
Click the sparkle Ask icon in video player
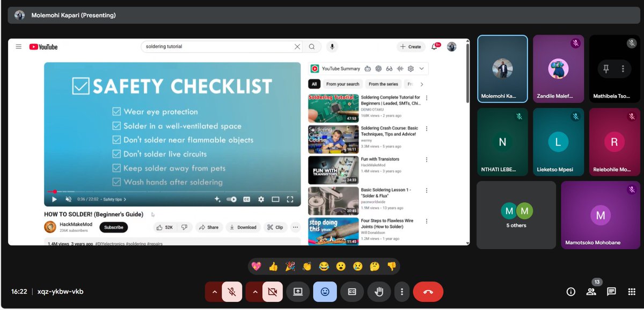(x=217, y=199)
